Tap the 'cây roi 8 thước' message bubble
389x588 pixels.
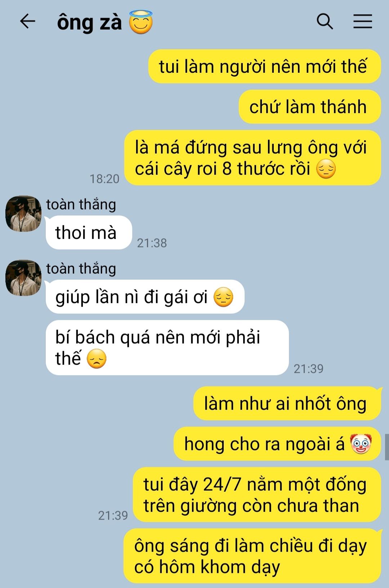tap(252, 158)
